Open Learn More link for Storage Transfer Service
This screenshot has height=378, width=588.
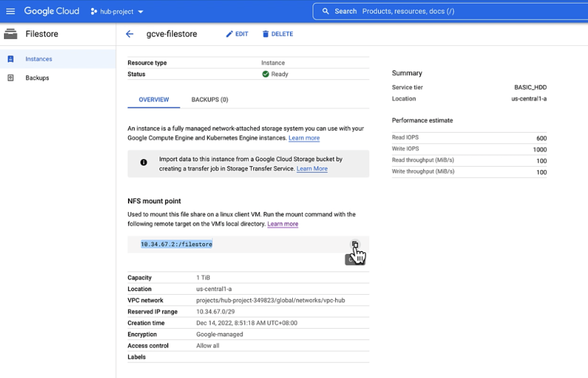(312, 169)
